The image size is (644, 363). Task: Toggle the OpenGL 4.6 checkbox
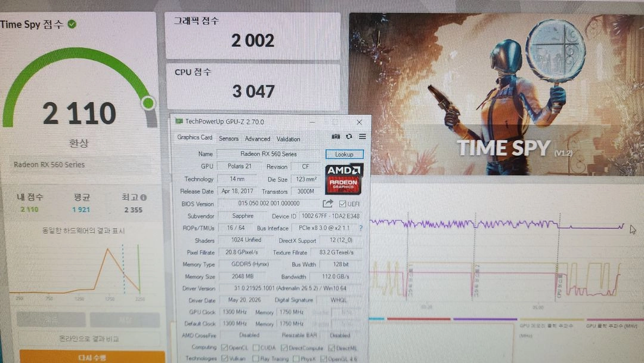pyautogui.click(x=323, y=358)
